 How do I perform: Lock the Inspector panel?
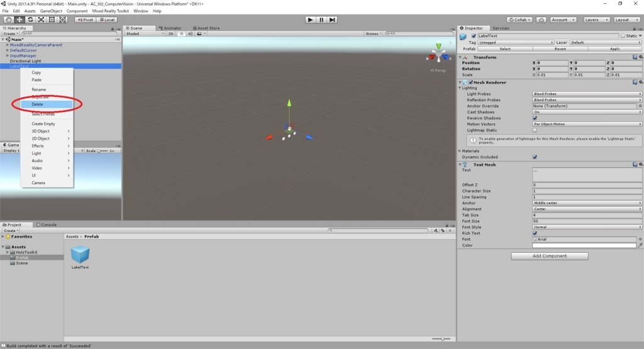click(634, 29)
